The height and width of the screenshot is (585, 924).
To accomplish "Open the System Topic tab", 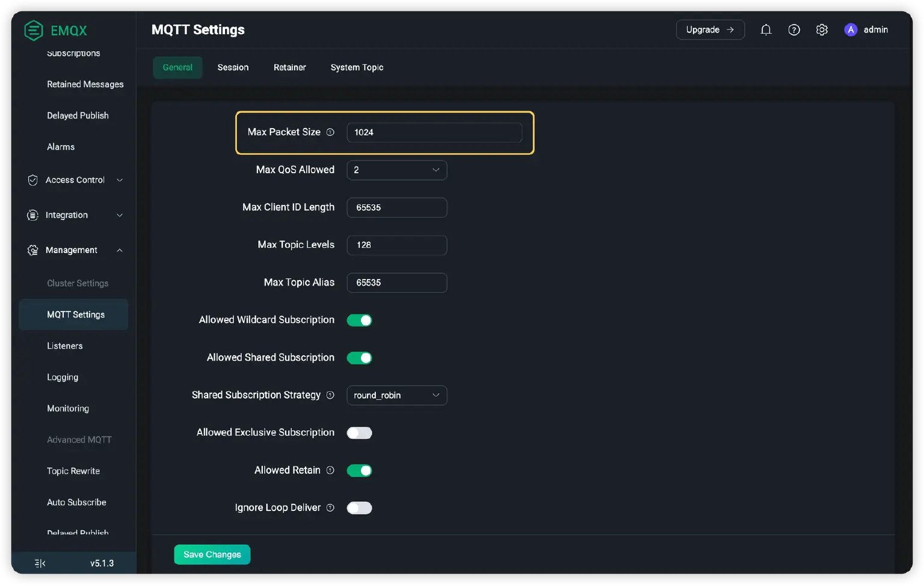I will (x=357, y=67).
